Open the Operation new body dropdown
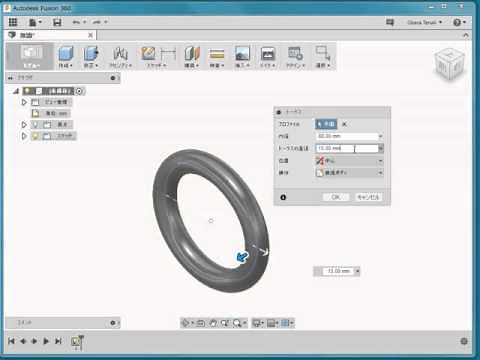The height and width of the screenshot is (360, 480). point(349,173)
